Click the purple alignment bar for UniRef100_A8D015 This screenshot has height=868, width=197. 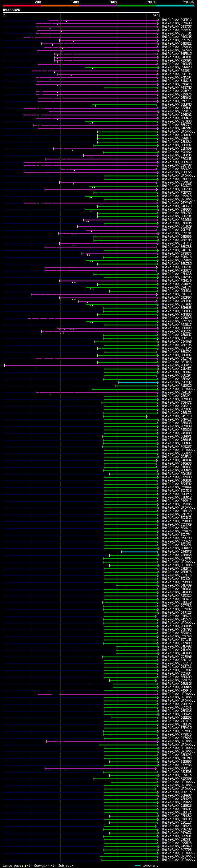click(x=81, y=365)
